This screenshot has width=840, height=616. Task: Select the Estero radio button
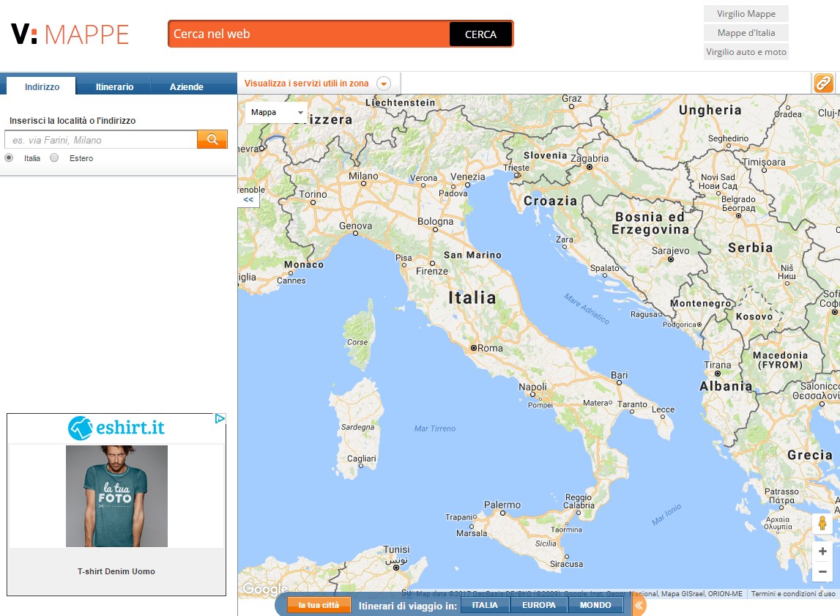point(54,158)
